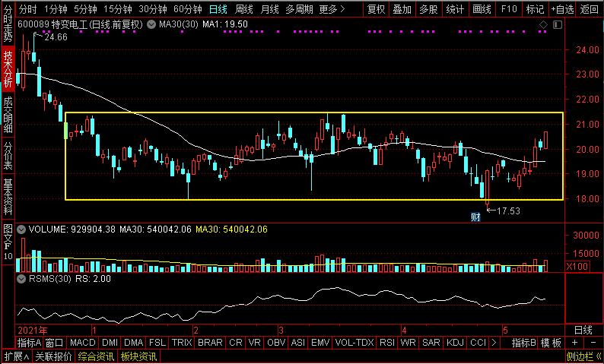Select the OBV indicator
Viewport: 604px width, 364px height.
click(x=276, y=343)
